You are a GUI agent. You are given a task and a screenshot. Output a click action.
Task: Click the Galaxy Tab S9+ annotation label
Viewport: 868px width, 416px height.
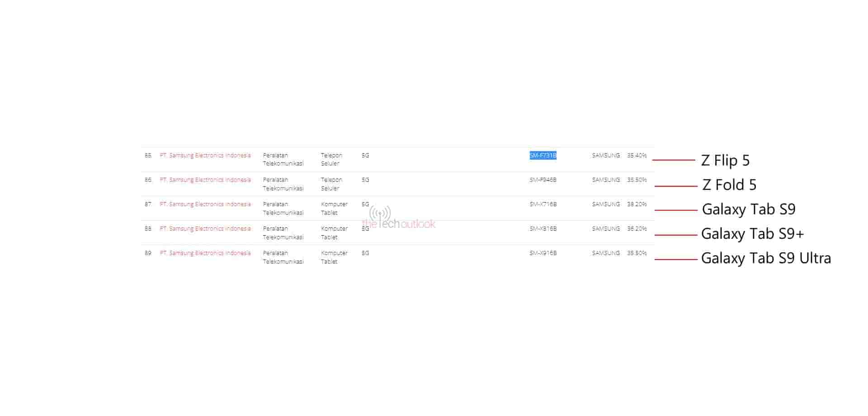752,234
